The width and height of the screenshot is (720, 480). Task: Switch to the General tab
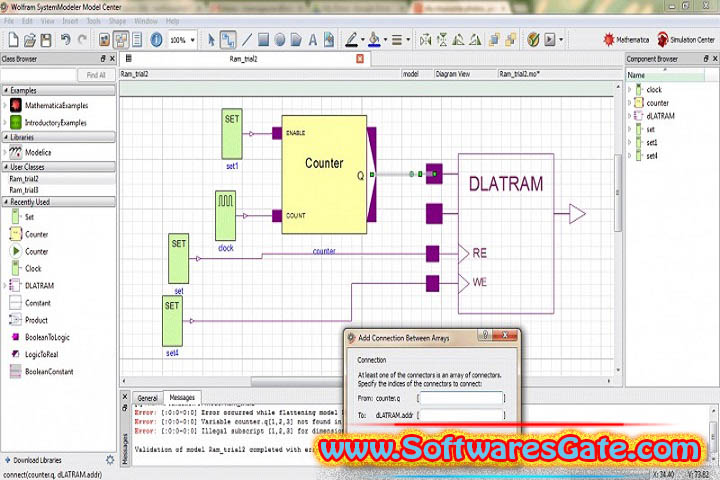(147, 398)
